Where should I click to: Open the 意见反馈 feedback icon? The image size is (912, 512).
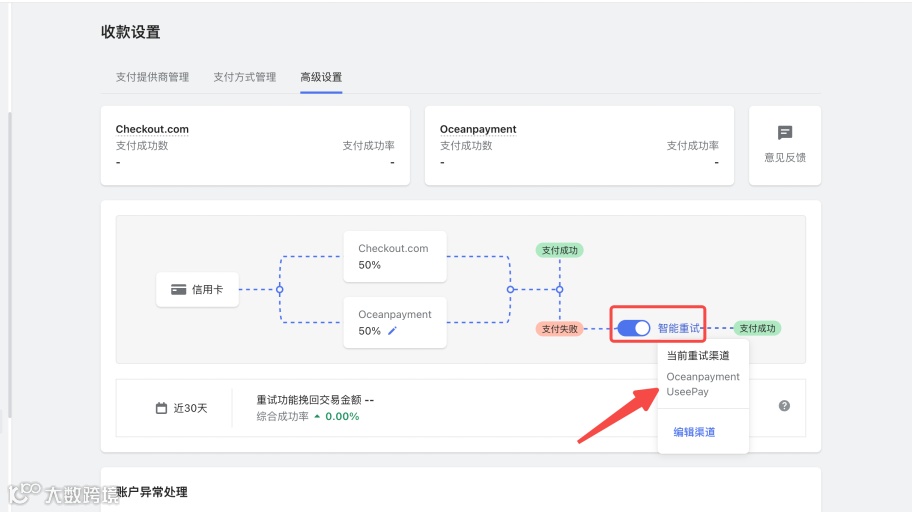point(785,133)
